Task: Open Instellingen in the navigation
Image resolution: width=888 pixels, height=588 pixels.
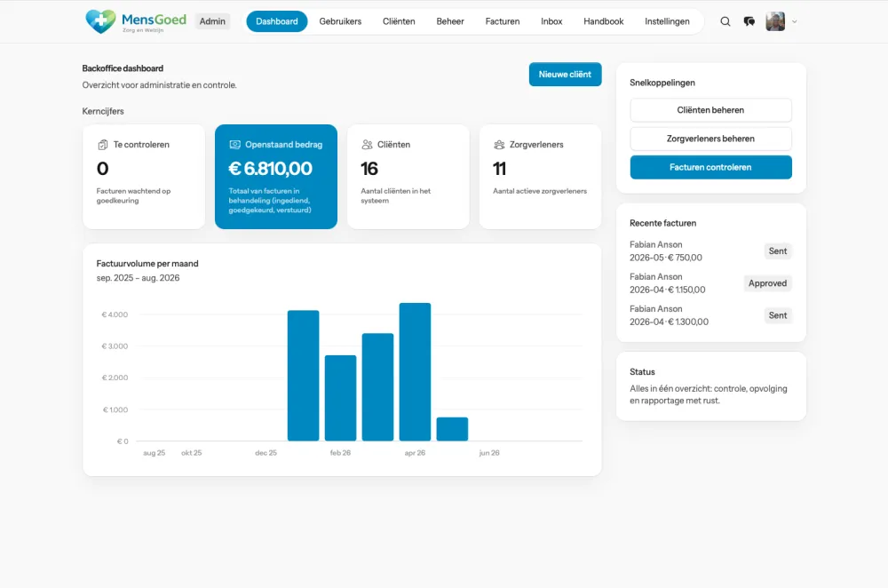Action: tap(667, 21)
